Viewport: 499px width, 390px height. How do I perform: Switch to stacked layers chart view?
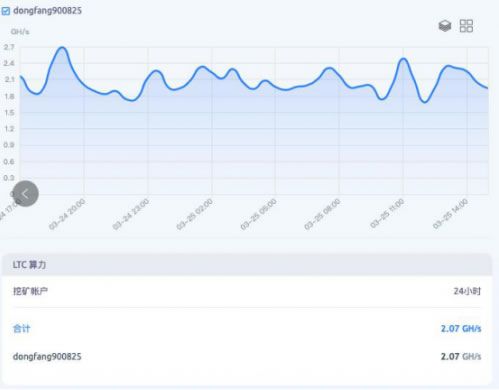pos(445,26)
